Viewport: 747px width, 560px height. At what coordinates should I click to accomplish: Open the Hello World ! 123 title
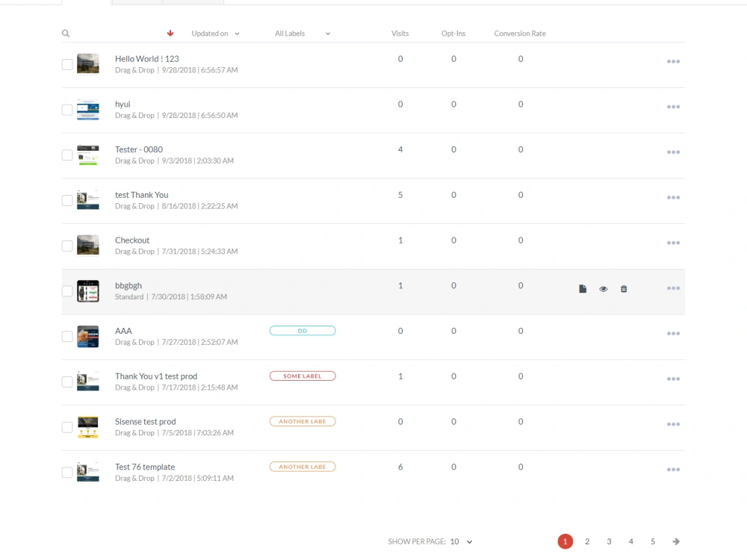tap(146, 58)
